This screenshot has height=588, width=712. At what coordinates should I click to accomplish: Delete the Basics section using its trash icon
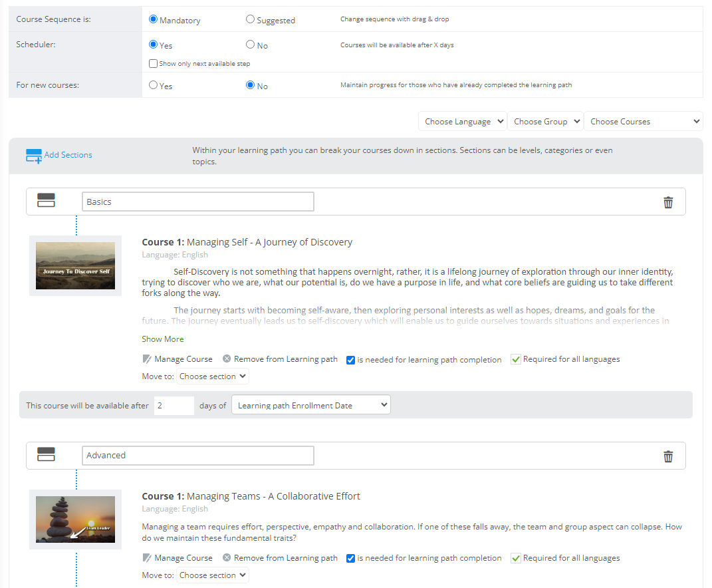click(x=668, y=202)
